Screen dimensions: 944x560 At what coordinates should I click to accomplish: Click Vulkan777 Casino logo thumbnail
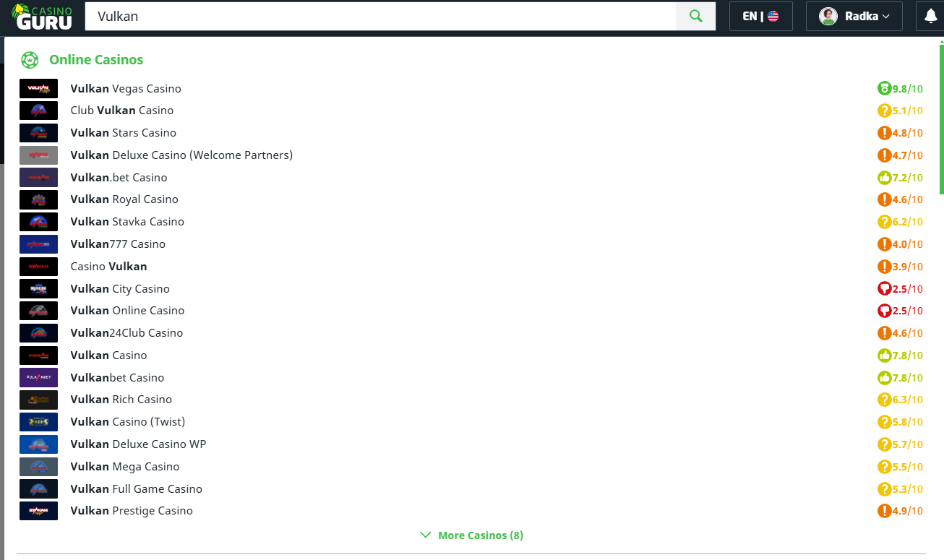pyautogui.click(x=38, y=244)
